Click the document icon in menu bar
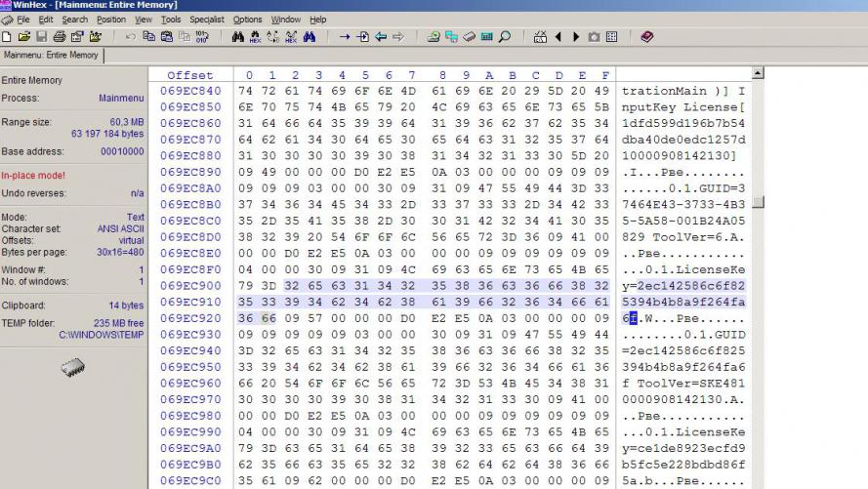The width and height of the screenshot is (868, 489). [x=7, y=20]
